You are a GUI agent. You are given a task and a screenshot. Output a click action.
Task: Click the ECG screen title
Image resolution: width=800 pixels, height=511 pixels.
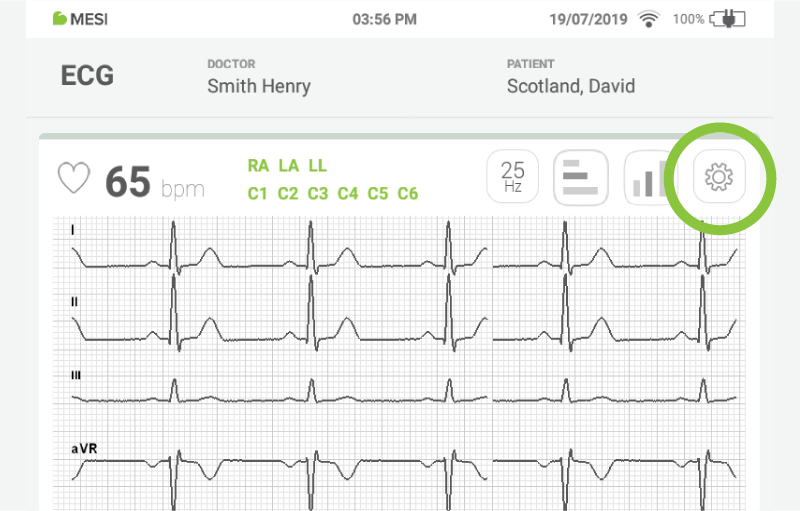click(87, 76)
